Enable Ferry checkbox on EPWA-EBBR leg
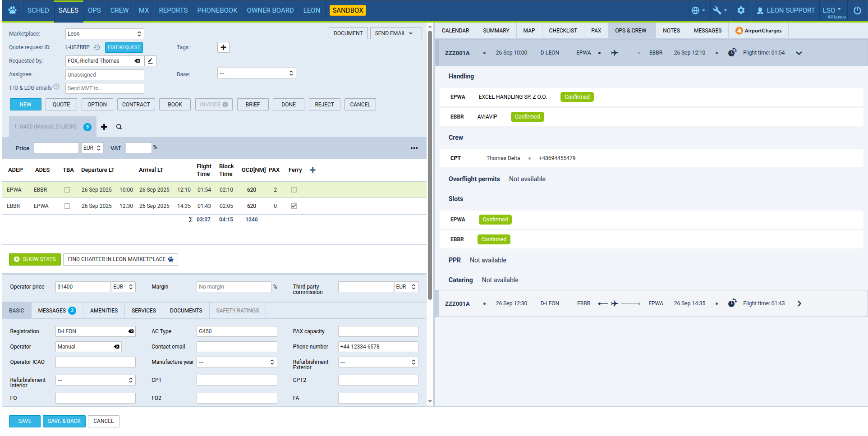This screenshot has width=868, height=436. click(x=294, y=190)
